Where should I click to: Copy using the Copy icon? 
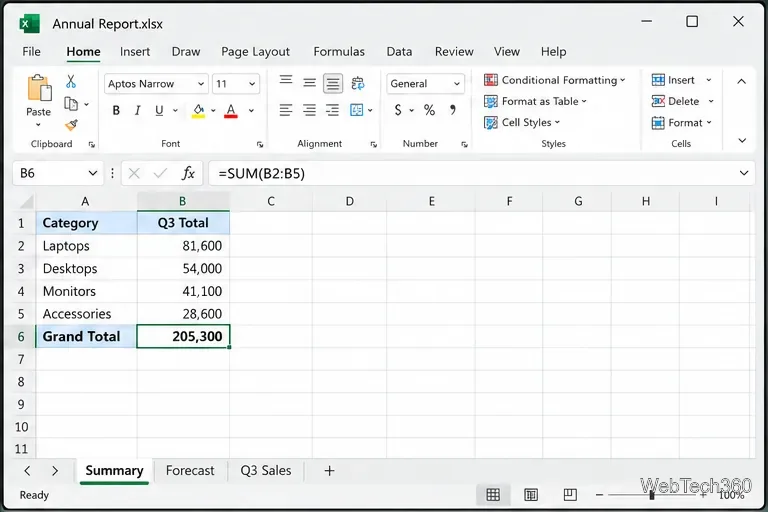(x=71, y=104)
